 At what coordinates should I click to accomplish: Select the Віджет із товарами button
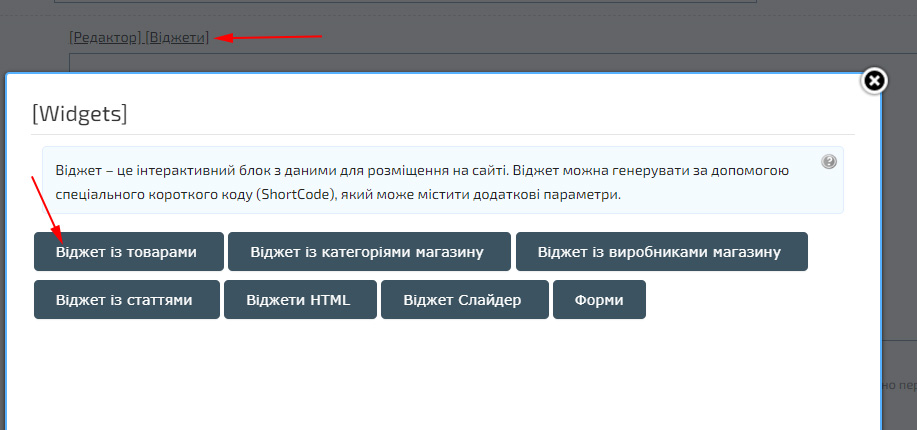point(127,252)
